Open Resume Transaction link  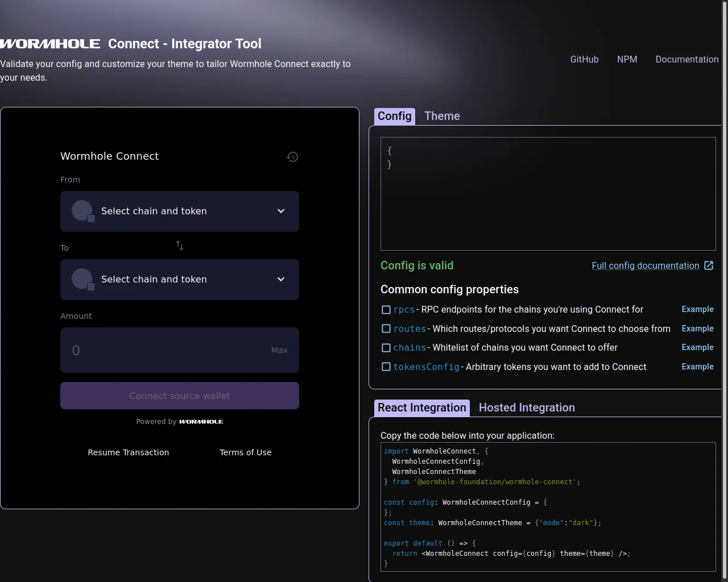point(129,452)
